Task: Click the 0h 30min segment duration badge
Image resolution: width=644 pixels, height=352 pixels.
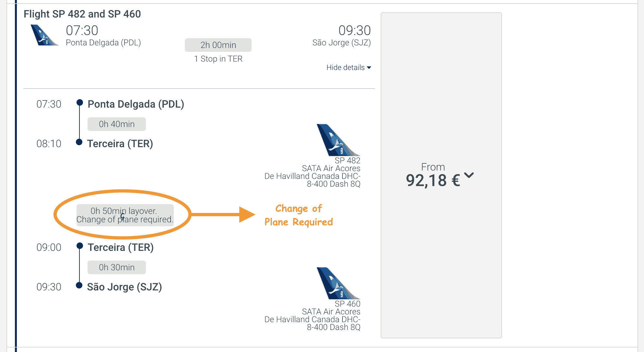Action: [x=117, y=267]
